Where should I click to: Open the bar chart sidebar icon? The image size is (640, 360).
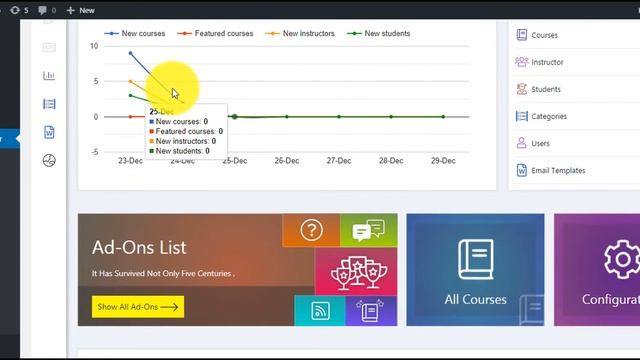[x=49, y=76]
